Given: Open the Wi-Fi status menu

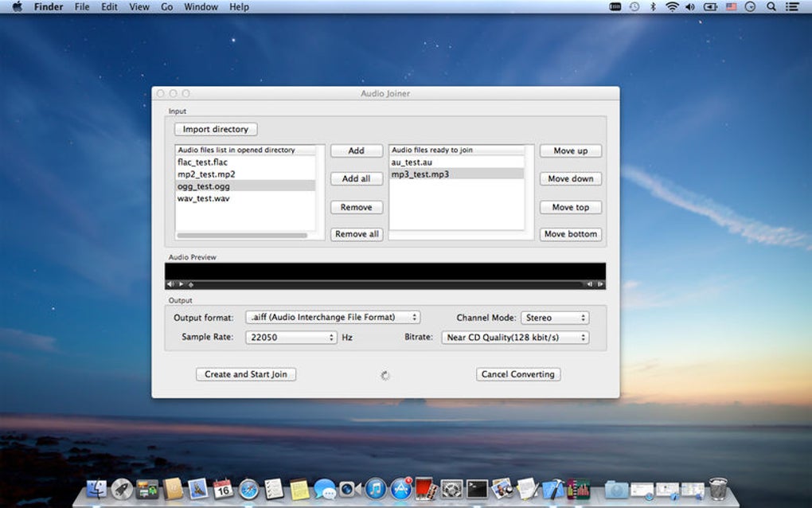Looking at the screenshot, I should coord(672,6).
